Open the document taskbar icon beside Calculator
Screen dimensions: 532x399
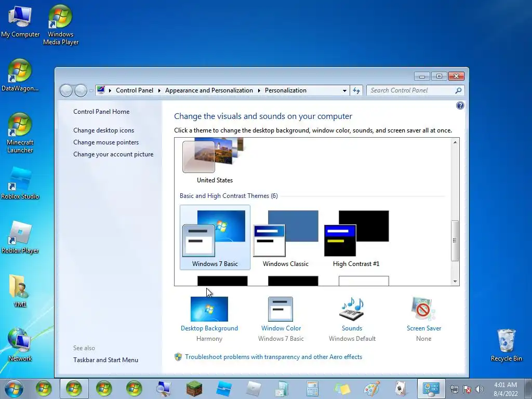point(282,389)
